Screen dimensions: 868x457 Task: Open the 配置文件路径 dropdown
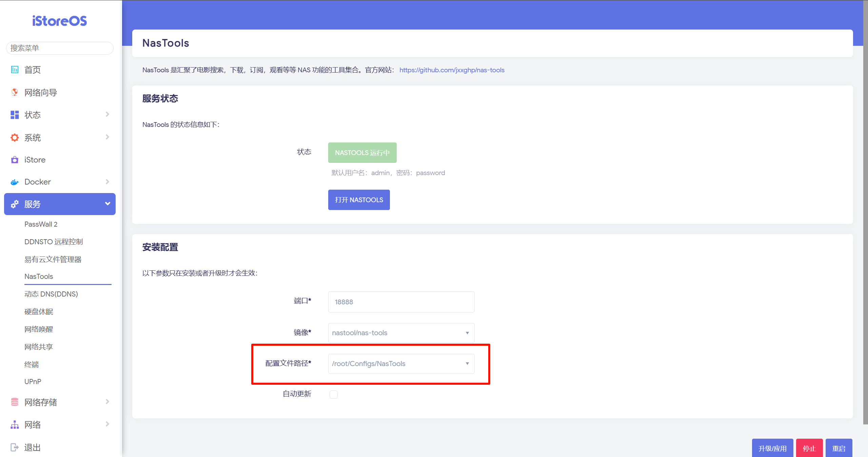tap(401, 364)
